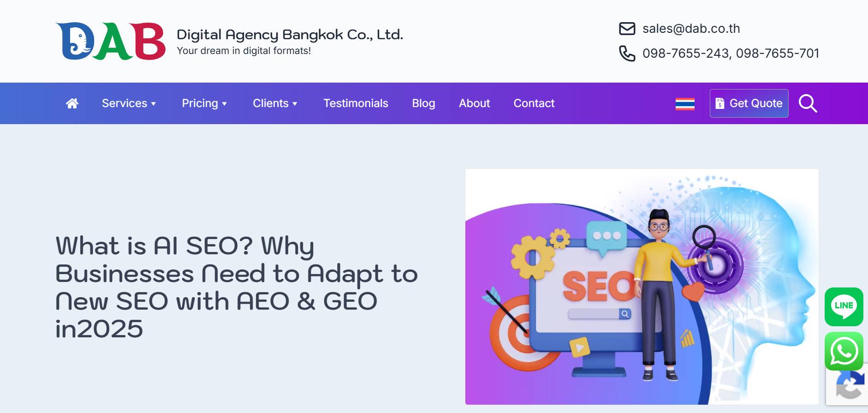Click the home icon in navigation bar
868x413 pixels.
pyautogui.click(x=72, y=103)
